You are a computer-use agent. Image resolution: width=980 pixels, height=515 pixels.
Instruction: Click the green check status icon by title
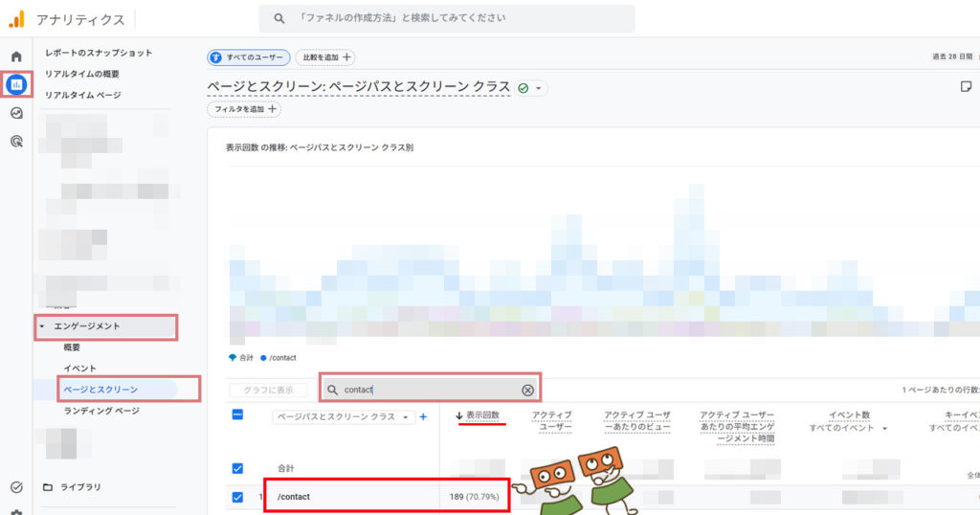pyautogui.click(x=523, y=88)
